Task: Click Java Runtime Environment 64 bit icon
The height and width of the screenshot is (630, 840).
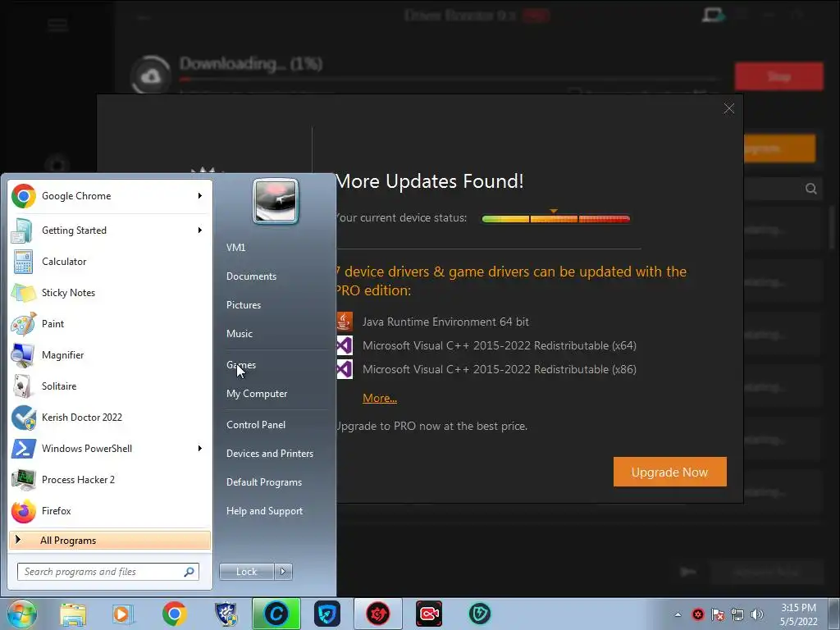Action: (345, 322)
